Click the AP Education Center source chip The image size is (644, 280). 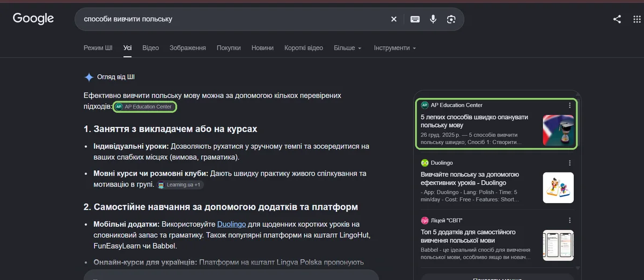(x=145, y=107)
